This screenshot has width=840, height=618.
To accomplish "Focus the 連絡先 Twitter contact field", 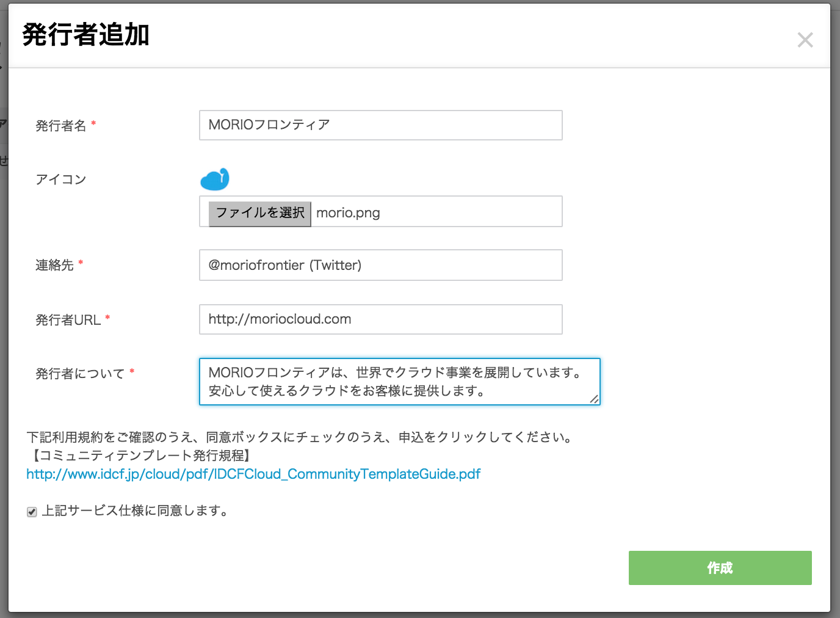I will pyautogui.click(x=380, y=265).
